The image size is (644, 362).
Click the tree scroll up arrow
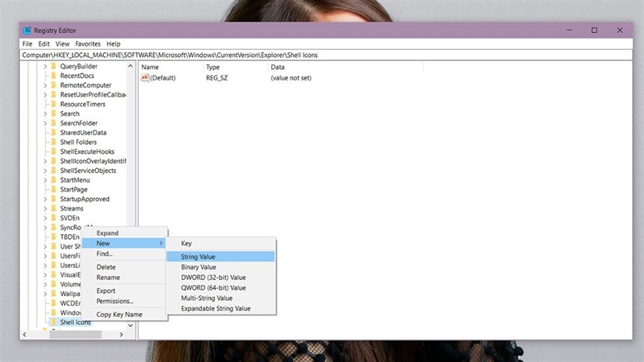[130, 66]
